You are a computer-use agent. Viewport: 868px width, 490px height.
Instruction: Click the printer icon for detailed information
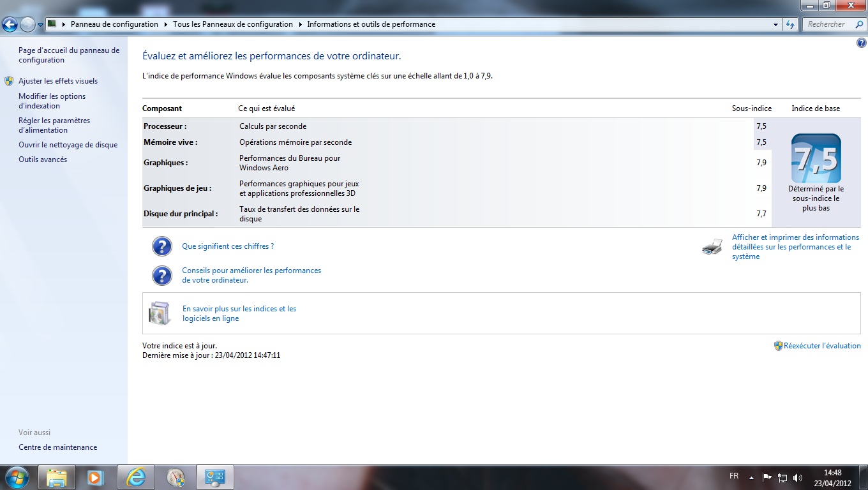[712, 247]
